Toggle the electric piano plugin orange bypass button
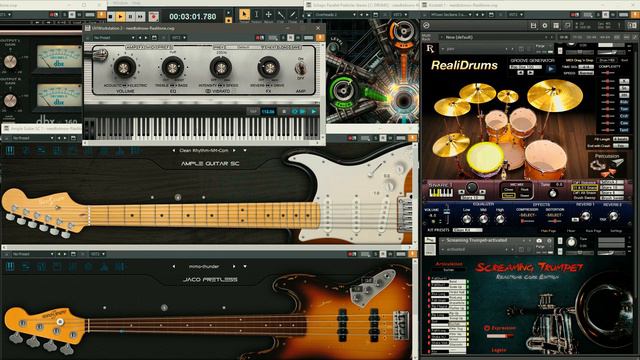Viewport: 640px width, 360px height. pyautogui.click(x=320, y=38)
